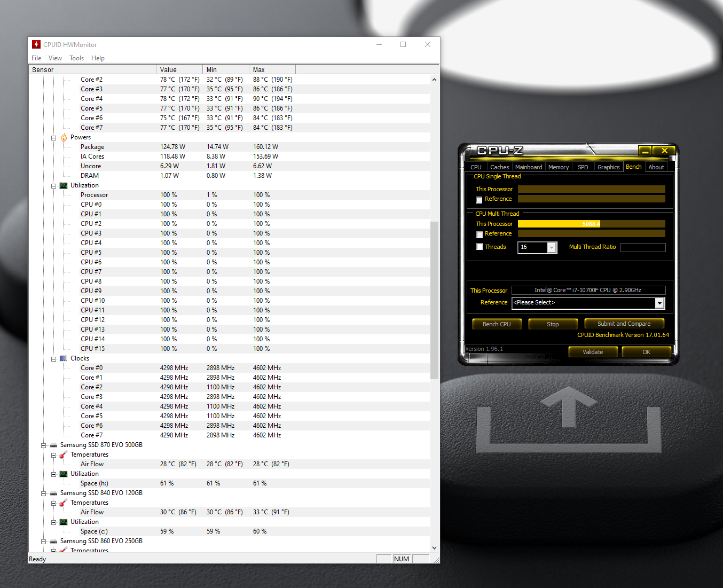Click the NUM indicator in the status bar
This screenshot has width=723, height=588.
point(402,559)
